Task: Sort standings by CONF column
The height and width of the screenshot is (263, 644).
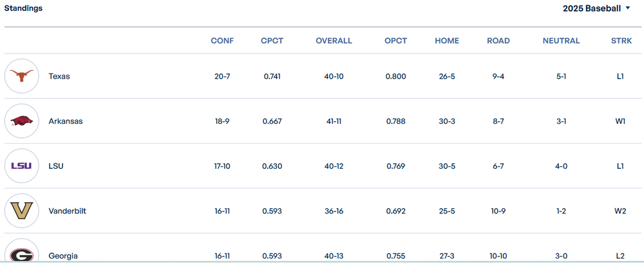Action: click(222, 41)
